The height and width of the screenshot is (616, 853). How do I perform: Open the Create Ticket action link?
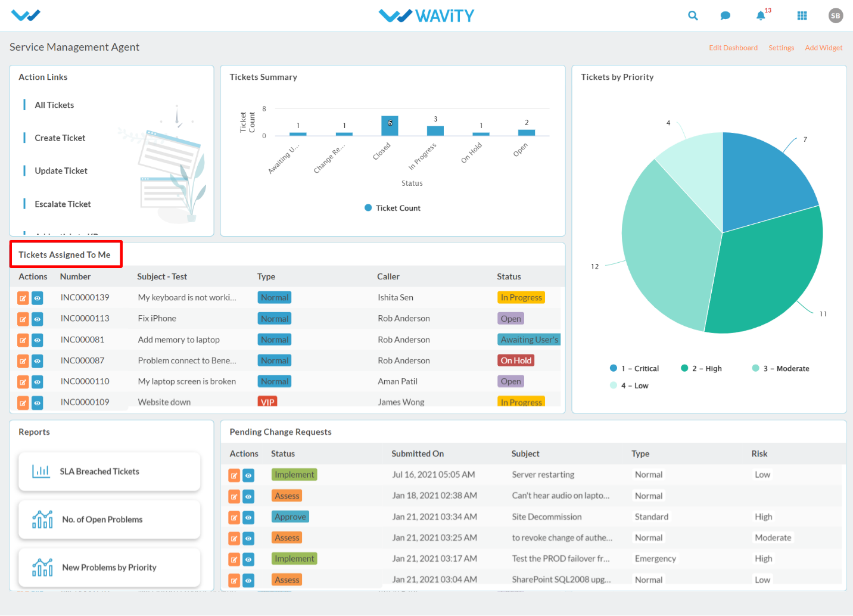[x=60, y=138]
